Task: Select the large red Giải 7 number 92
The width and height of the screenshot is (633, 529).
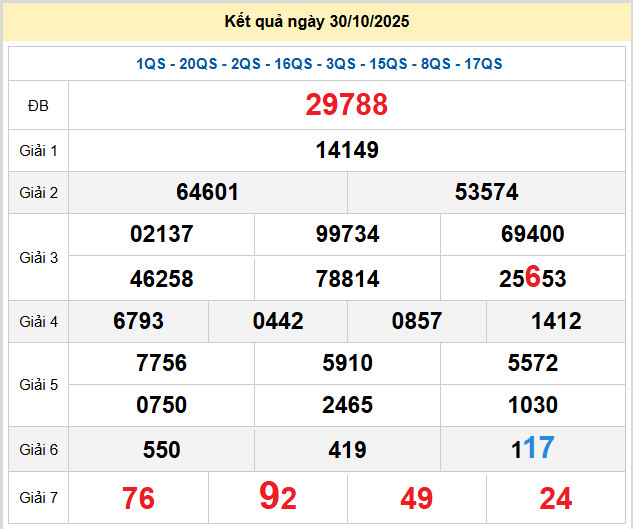Action: [278, 496]
